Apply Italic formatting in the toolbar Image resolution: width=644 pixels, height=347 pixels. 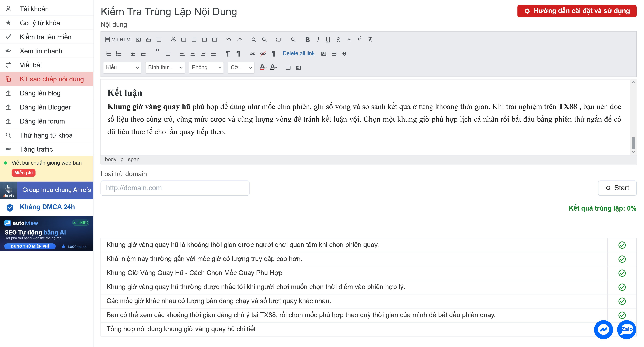pos(318,40)
